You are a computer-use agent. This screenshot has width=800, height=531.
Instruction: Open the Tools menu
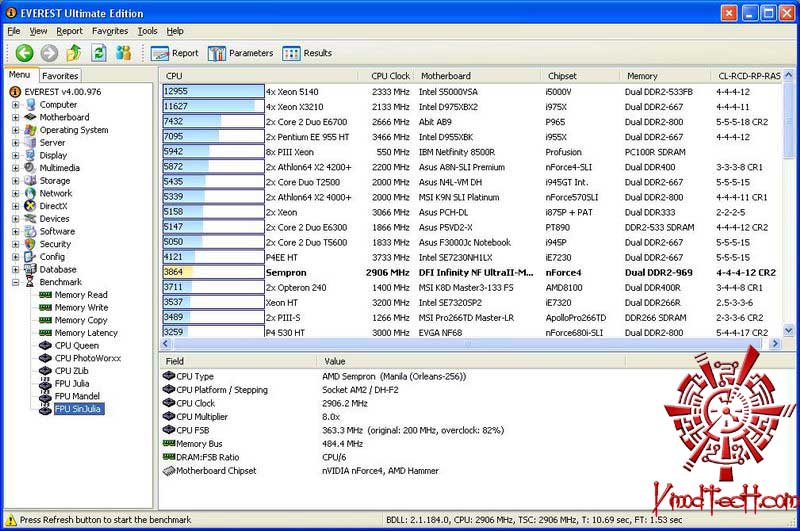[x=147, y=31]
